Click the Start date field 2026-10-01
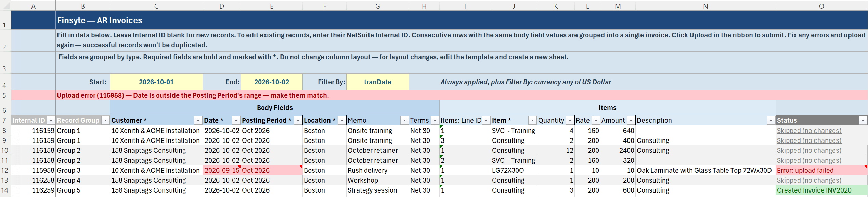 (156, 82)
